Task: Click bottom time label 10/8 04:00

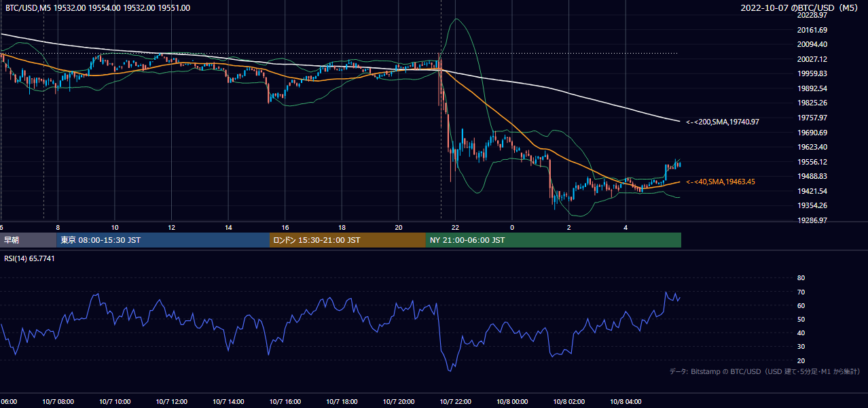Action: (x=626, y=402)
